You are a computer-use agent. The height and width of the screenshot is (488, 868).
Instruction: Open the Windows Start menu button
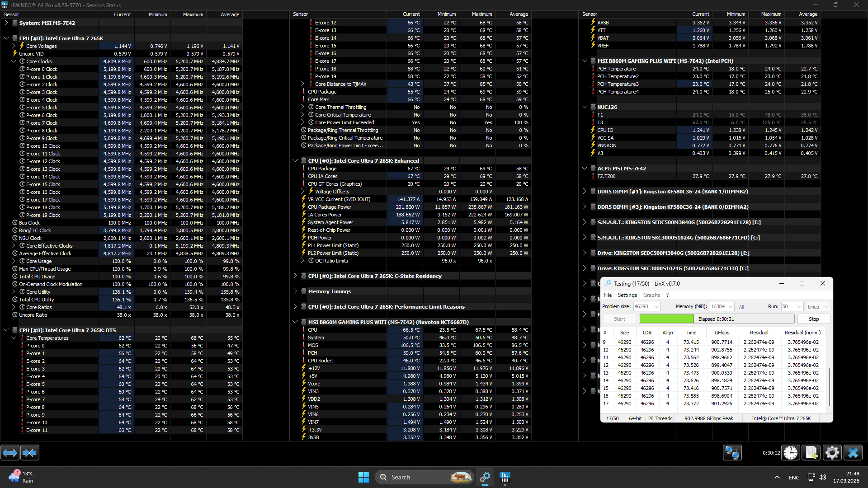point(363,477)
